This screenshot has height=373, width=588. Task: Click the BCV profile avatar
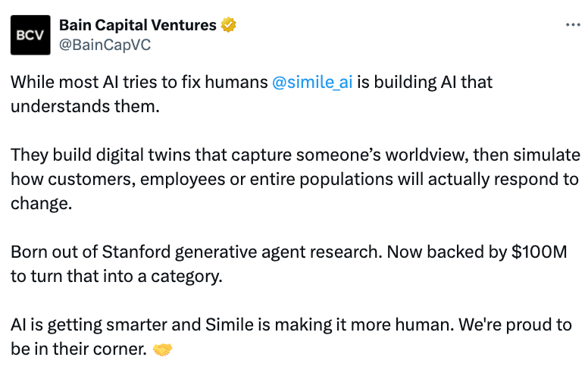(30, 35)
